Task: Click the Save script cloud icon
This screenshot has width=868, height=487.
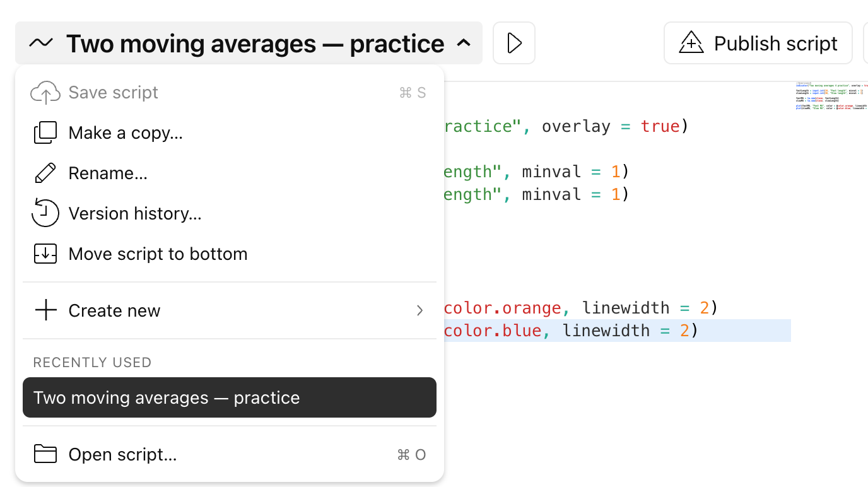Action: pos(45,93)
